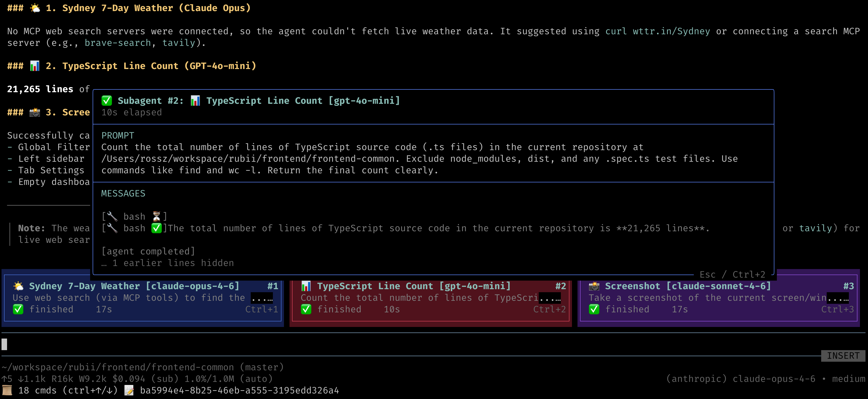The width and height of the screenshot is (868, 399).
Task: Click the repository path in the prompt text
Action: click(x=248, y=159)
